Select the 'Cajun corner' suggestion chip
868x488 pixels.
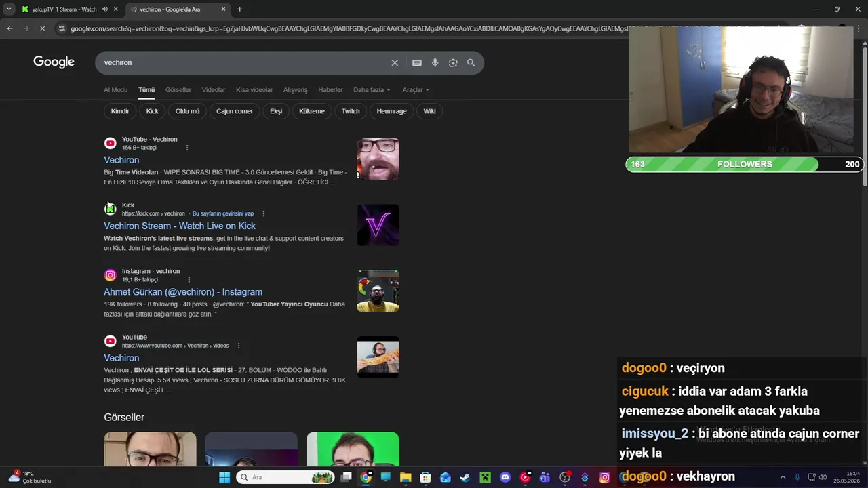pos(235,111)
